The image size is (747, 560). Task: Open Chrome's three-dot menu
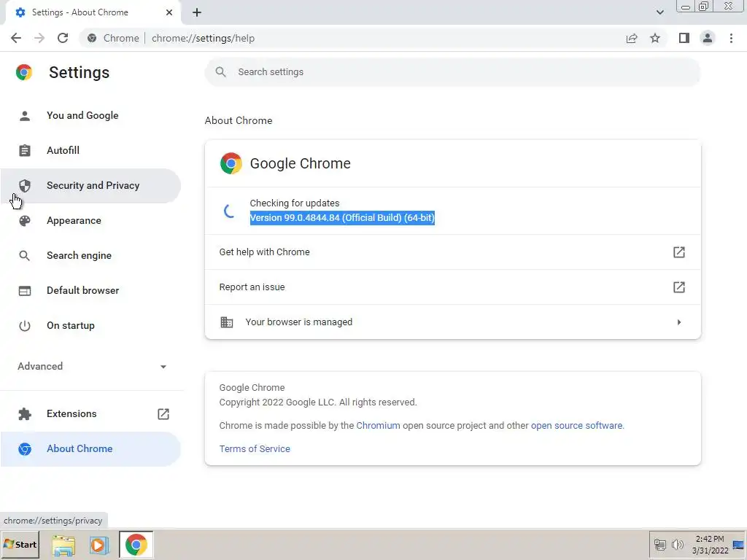(731, 38)
